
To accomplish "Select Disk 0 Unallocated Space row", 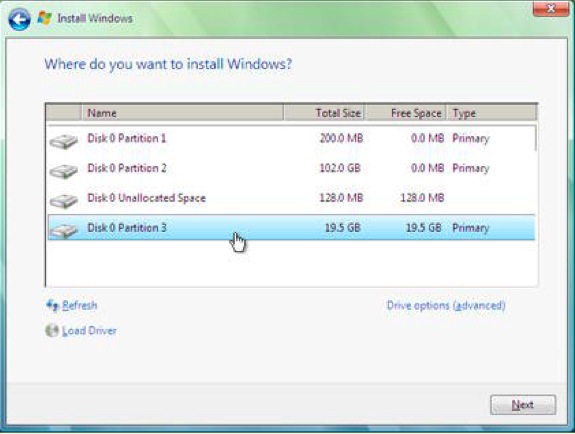I will click(x=291, y=198).
